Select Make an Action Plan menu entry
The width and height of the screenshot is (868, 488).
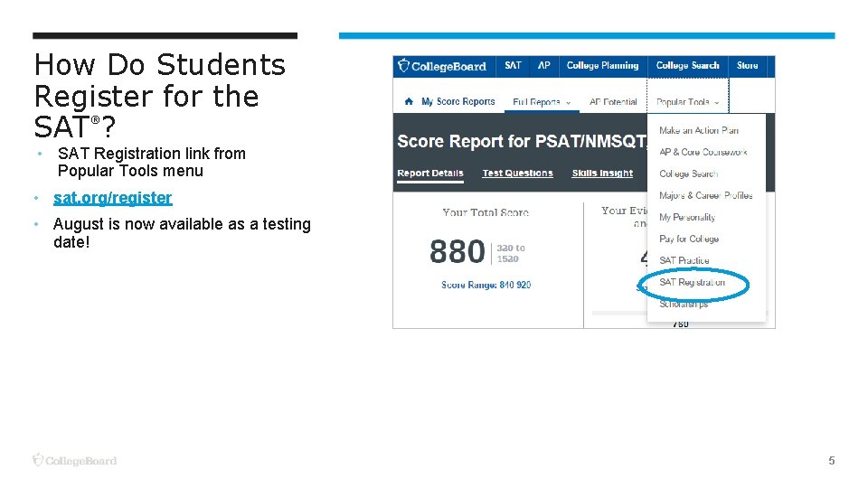[699, 130]
